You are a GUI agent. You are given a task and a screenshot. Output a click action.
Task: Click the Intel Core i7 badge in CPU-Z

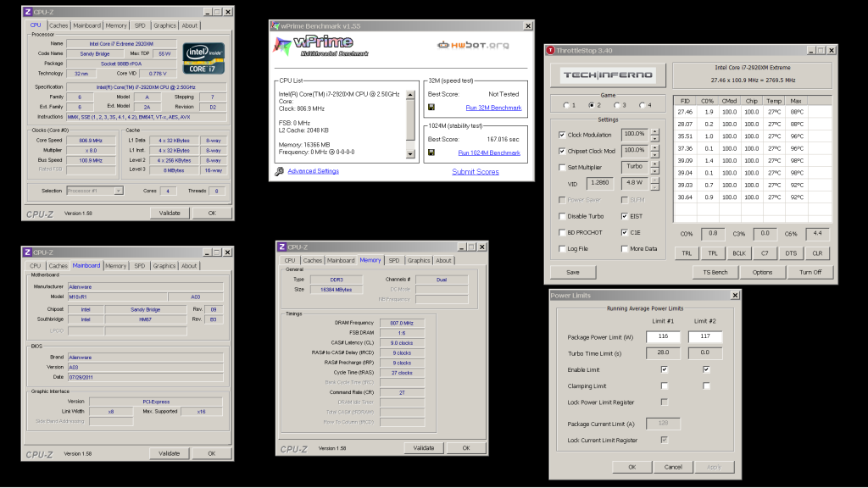click(203, 58)
